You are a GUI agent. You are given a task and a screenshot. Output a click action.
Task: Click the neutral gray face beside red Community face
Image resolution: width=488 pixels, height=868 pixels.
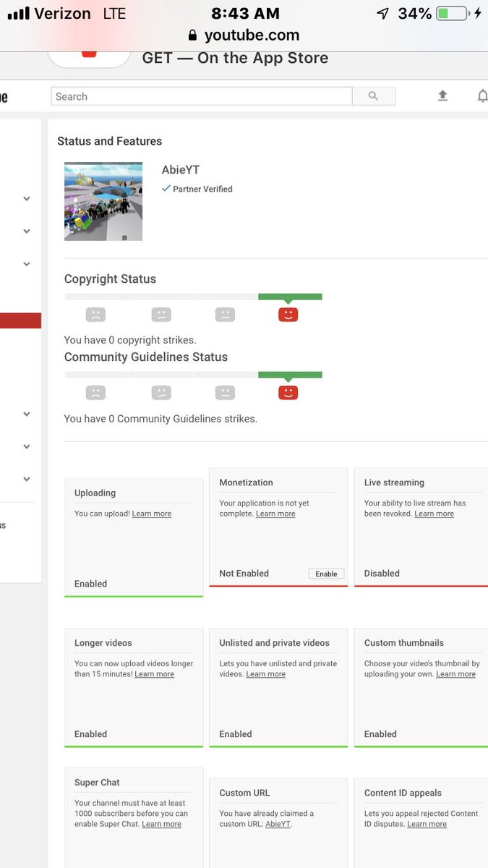(225, 393)
